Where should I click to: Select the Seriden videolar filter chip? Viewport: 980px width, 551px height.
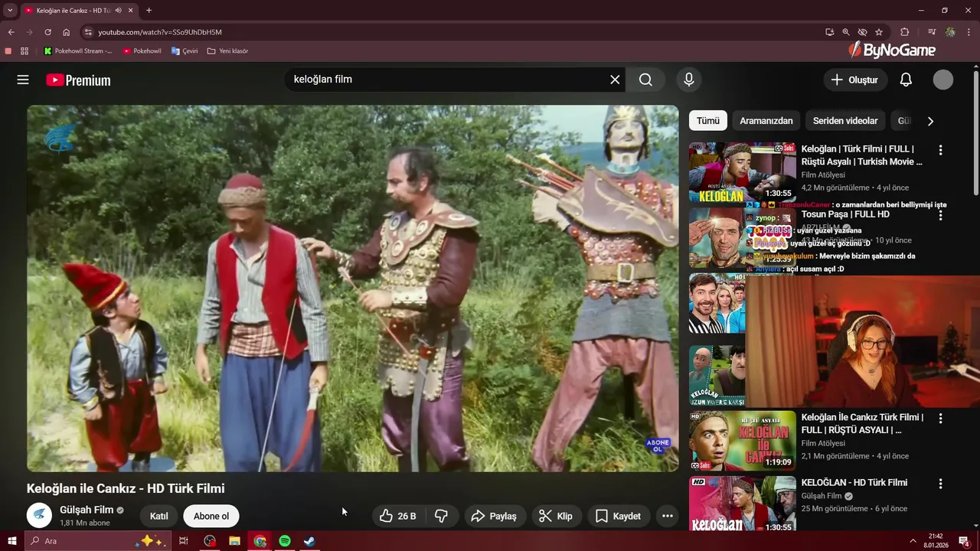tap(845, 121)
